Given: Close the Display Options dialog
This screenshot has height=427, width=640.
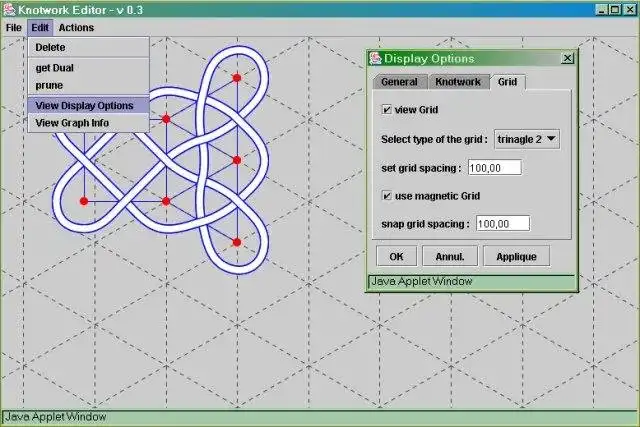Looking at the screenshot, I should click(567, 58).
